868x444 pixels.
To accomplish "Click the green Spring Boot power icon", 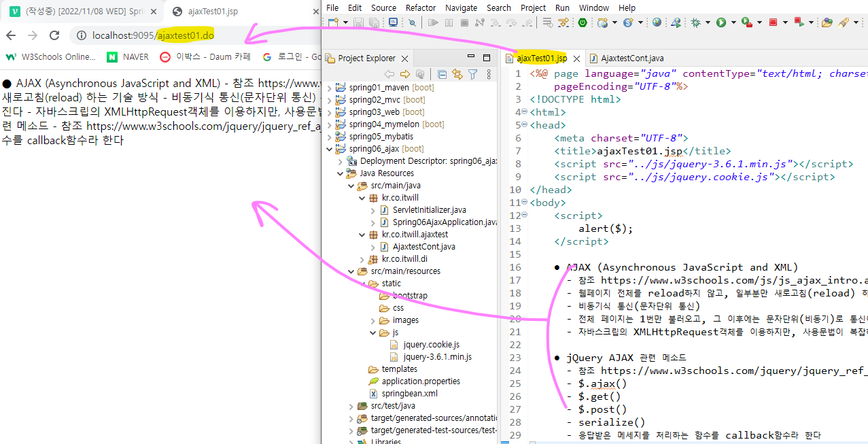I will tap(583, 22).
